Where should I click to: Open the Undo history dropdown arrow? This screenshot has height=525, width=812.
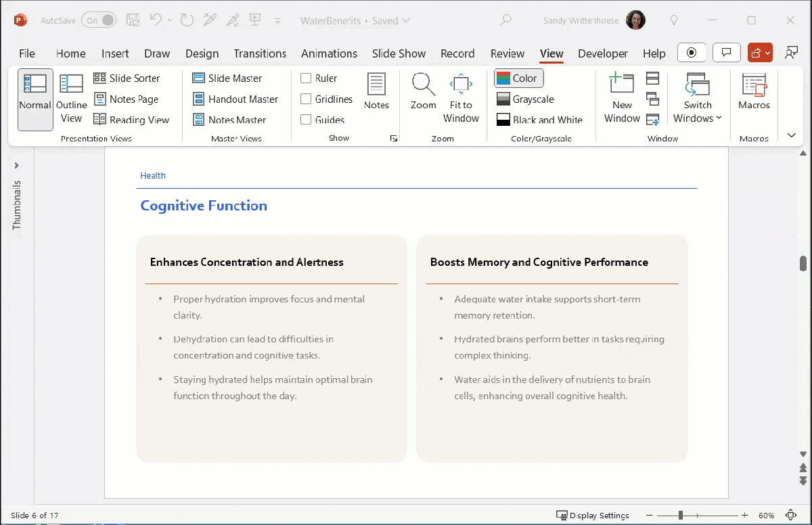coord(170,20)
